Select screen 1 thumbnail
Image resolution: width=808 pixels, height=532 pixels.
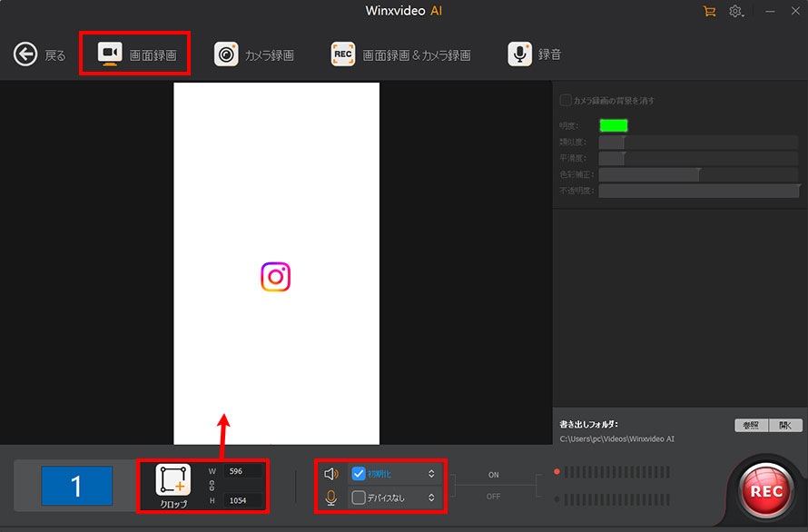[x=77, y=486]
